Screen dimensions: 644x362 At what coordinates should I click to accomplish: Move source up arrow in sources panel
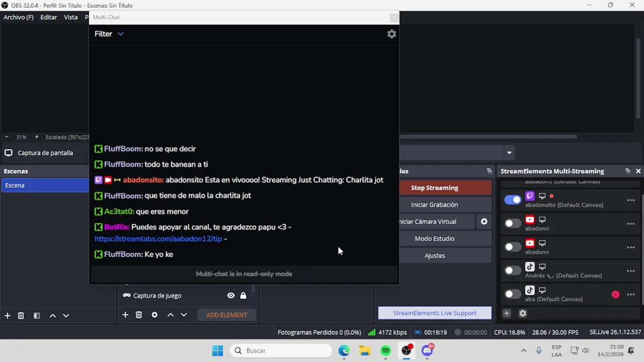(171, 315)
